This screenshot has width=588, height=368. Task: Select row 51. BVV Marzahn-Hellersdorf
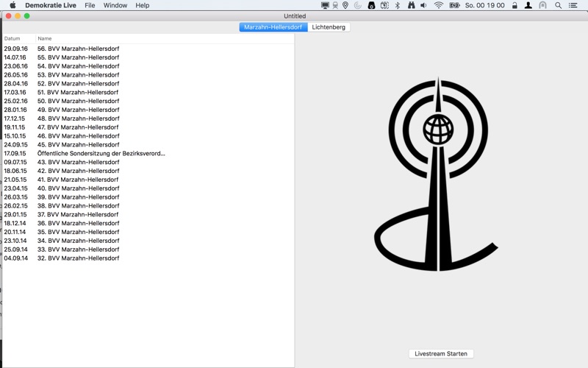(x=148, y=92)
